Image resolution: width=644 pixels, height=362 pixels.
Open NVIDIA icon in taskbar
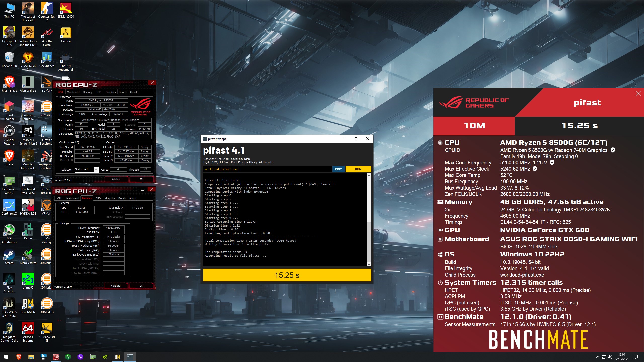pos(105,357)
